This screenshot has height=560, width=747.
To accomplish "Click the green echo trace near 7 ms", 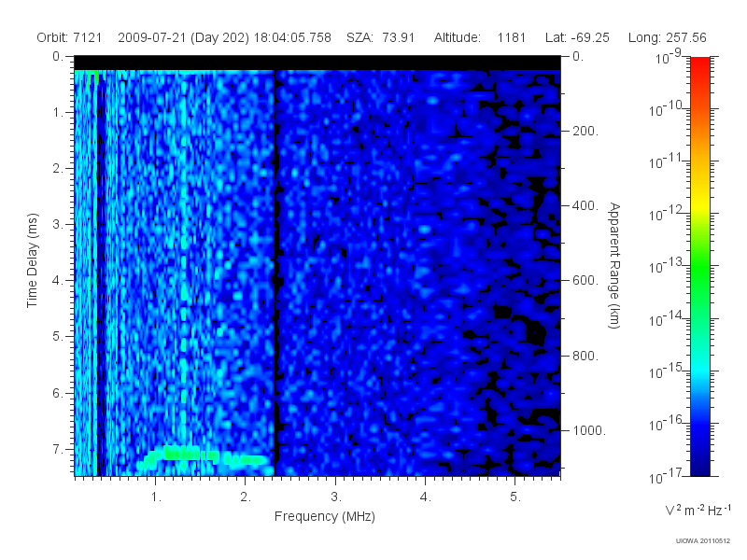I will (x=204, y=456).
